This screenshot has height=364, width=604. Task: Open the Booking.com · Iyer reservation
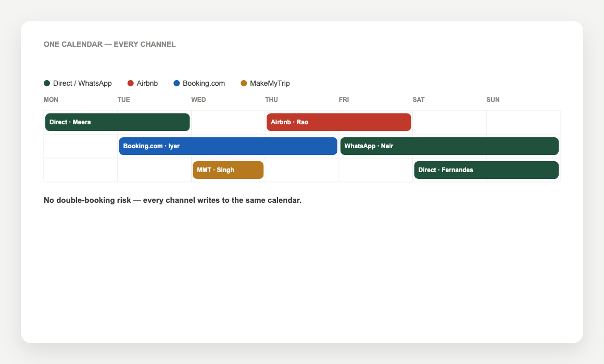(228, 146)
